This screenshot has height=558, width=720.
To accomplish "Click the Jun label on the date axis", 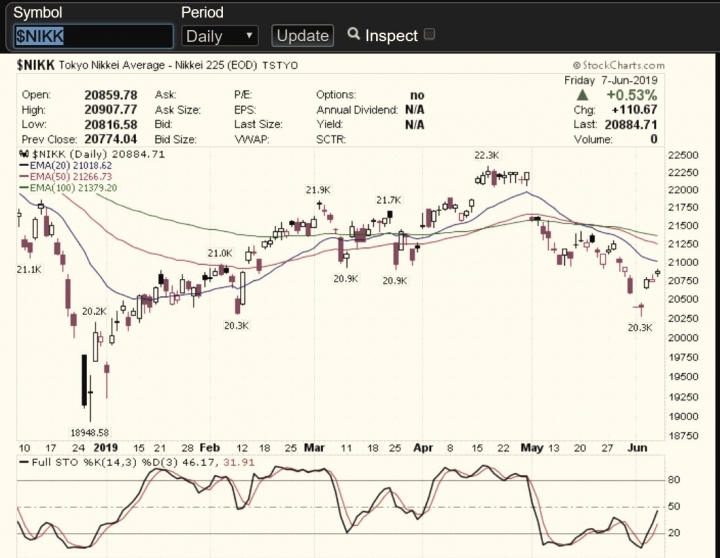I will coord(637,448).
